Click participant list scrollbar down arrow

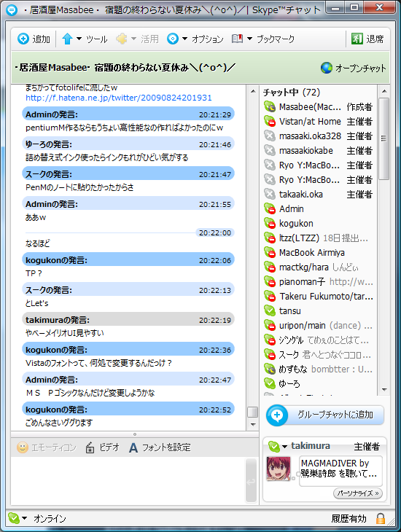[384, 390]
